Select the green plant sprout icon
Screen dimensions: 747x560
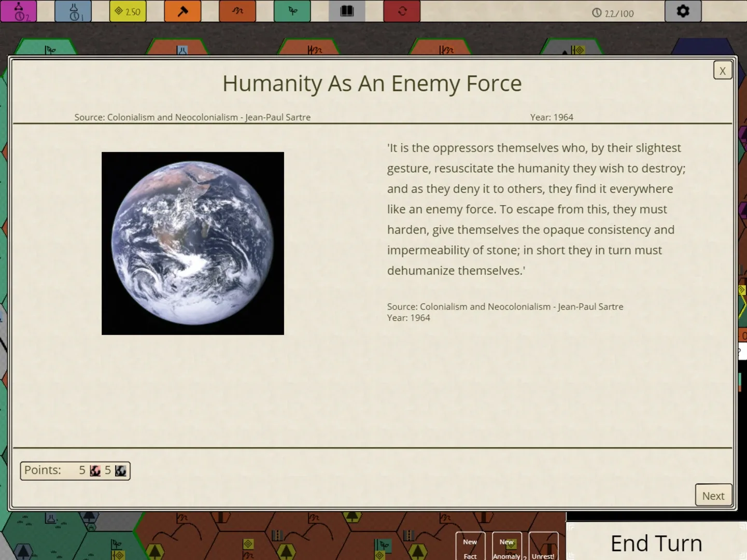point(292,11)
